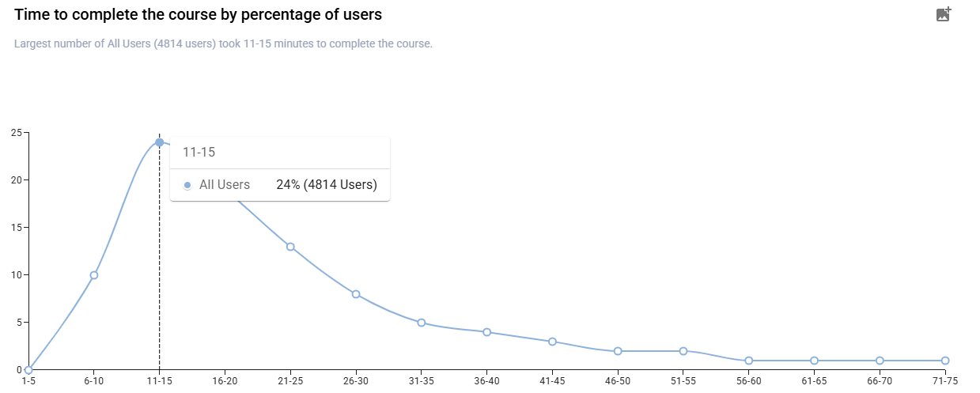Image resolution: width=980 pixels, height=393 pixels.
Task: Click the chart title about time to complete
Action: 198,15
